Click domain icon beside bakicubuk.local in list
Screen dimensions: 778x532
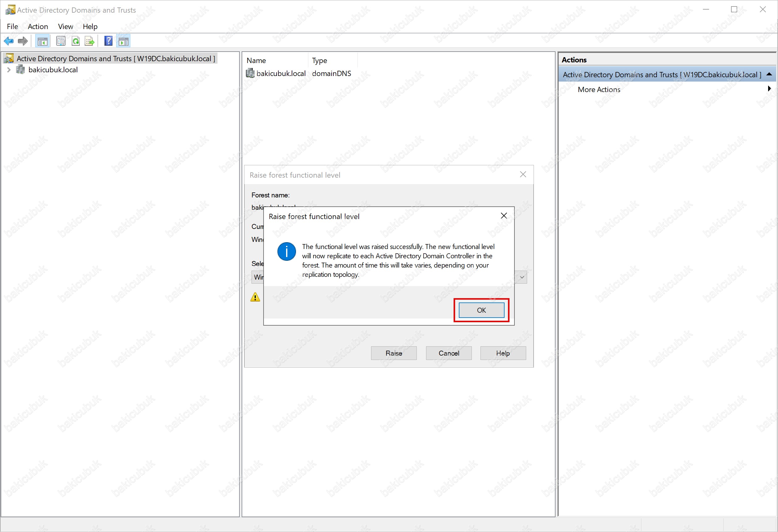[250, 73]
